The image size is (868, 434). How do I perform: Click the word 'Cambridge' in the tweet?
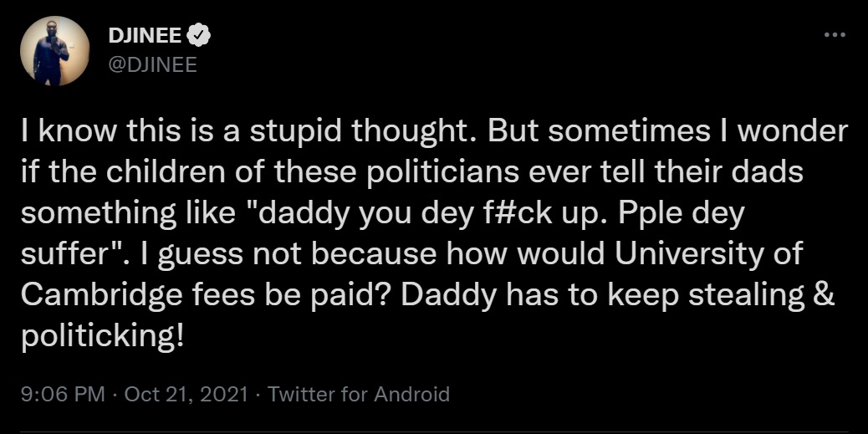point(102,296)
